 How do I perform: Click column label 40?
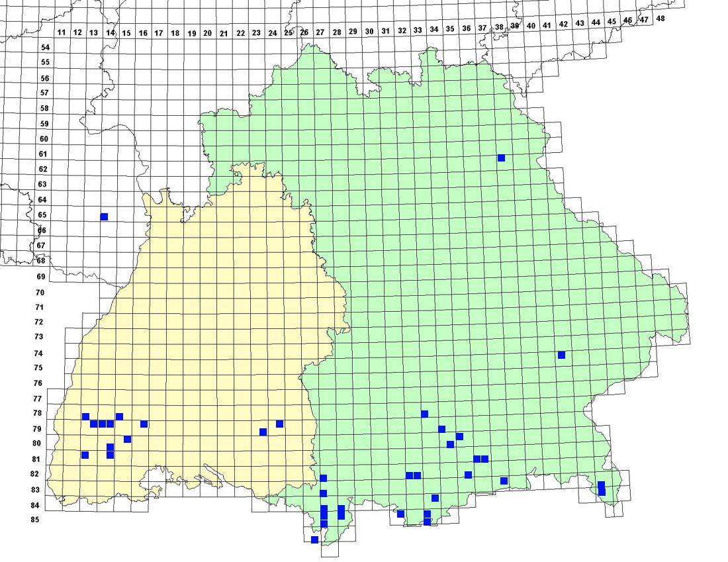(531, 26)
